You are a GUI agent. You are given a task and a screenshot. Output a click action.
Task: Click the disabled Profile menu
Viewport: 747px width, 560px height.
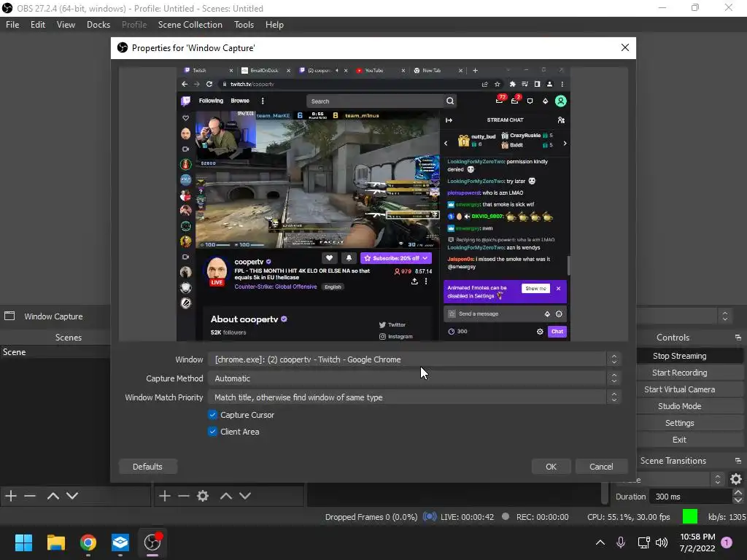point(134,25)
